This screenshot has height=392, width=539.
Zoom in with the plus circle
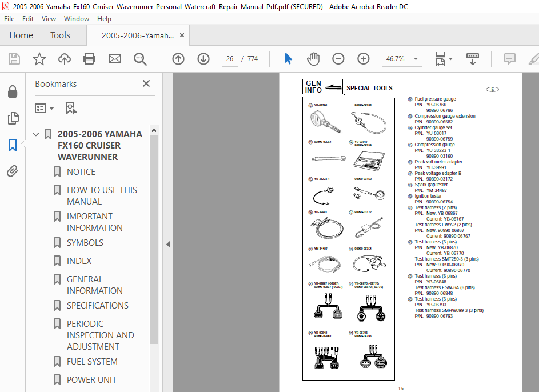[364, 59]
